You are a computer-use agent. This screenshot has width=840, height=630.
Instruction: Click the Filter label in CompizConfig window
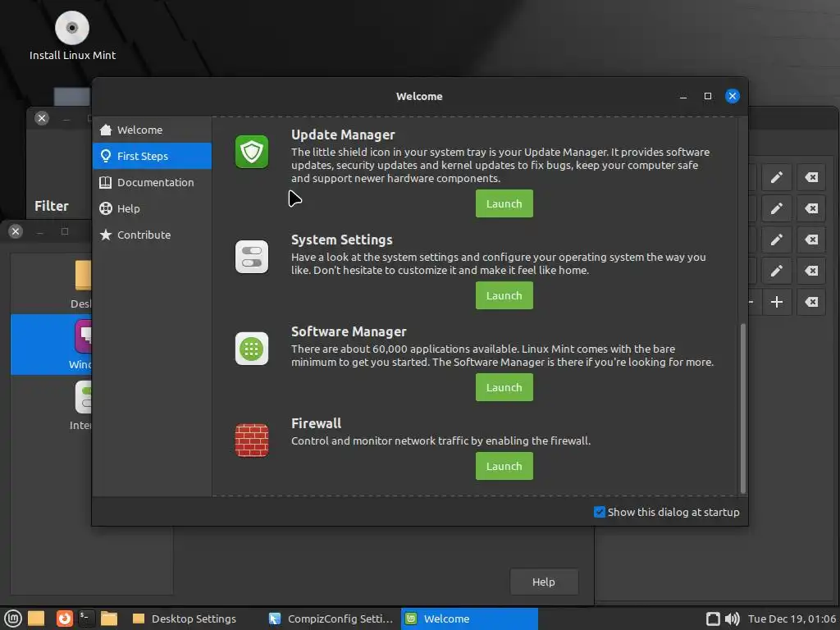(x=52, y=206)
